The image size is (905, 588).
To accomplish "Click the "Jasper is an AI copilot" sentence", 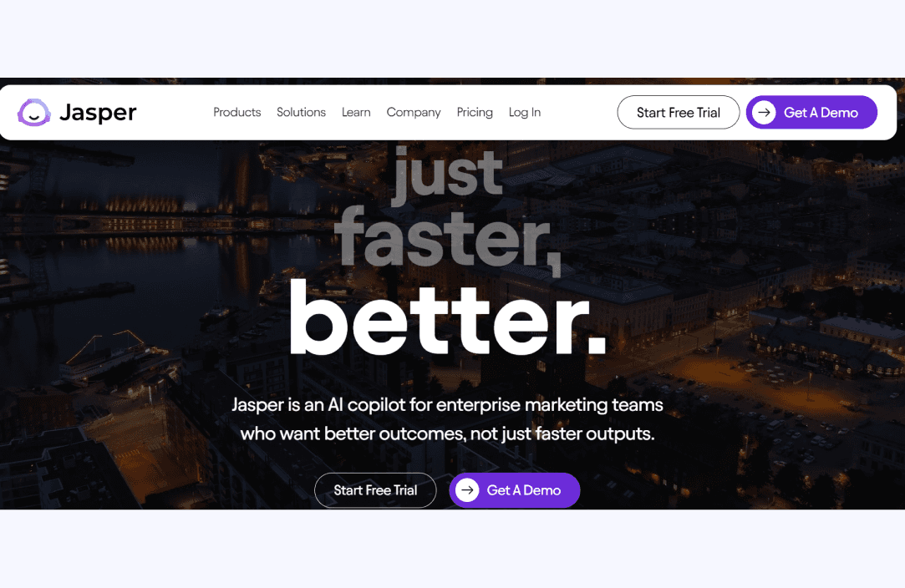I will (447, 404).
